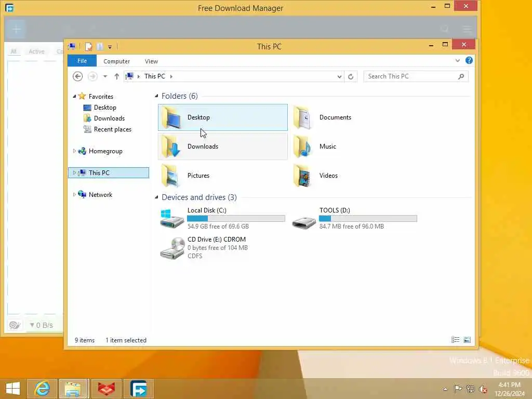
Task: Launch Internet Explorer from the taskbar
Action: pos(42,389)
